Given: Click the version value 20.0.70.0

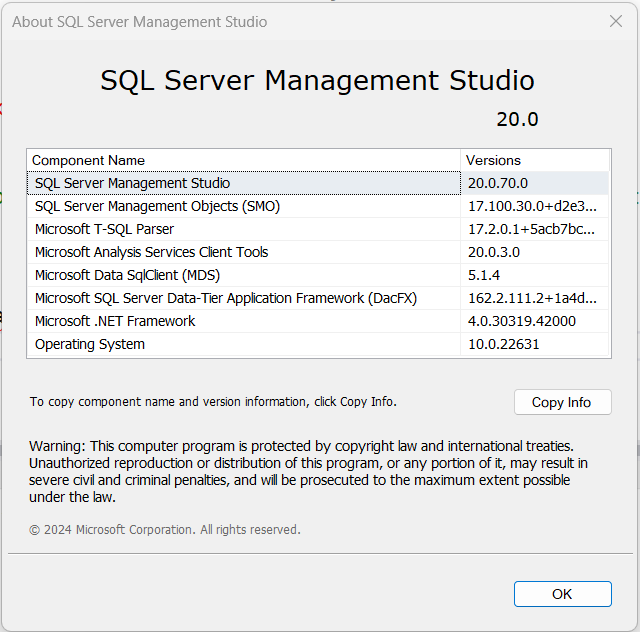Looking at the screenshot, I should tap(497, 183).
